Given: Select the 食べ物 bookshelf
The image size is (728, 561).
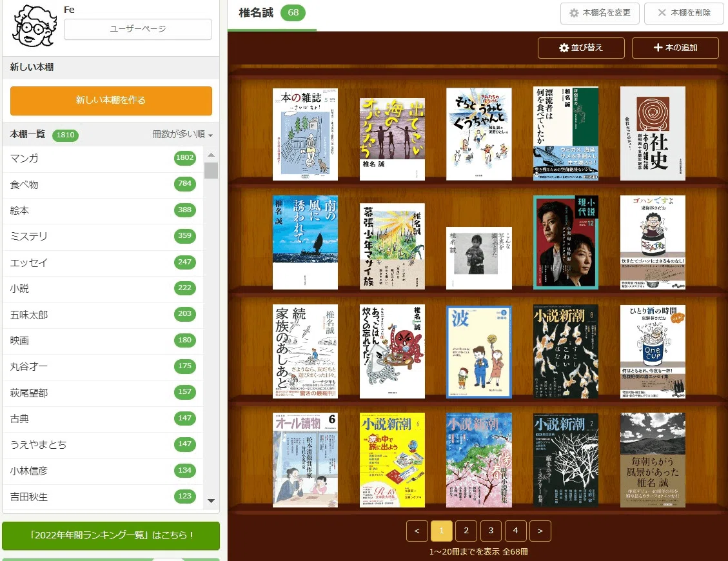Looking at the screenshot, I should [103, 185].
